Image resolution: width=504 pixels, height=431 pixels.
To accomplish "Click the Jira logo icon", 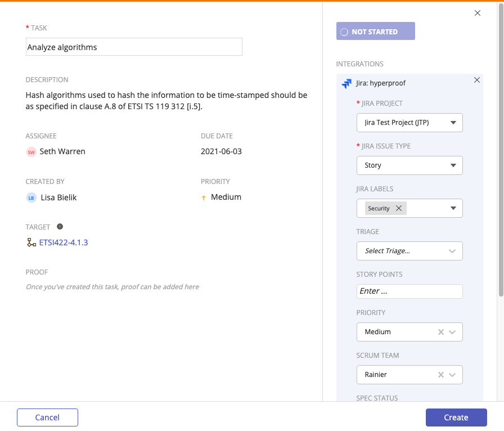I will [x=346, y=83].
